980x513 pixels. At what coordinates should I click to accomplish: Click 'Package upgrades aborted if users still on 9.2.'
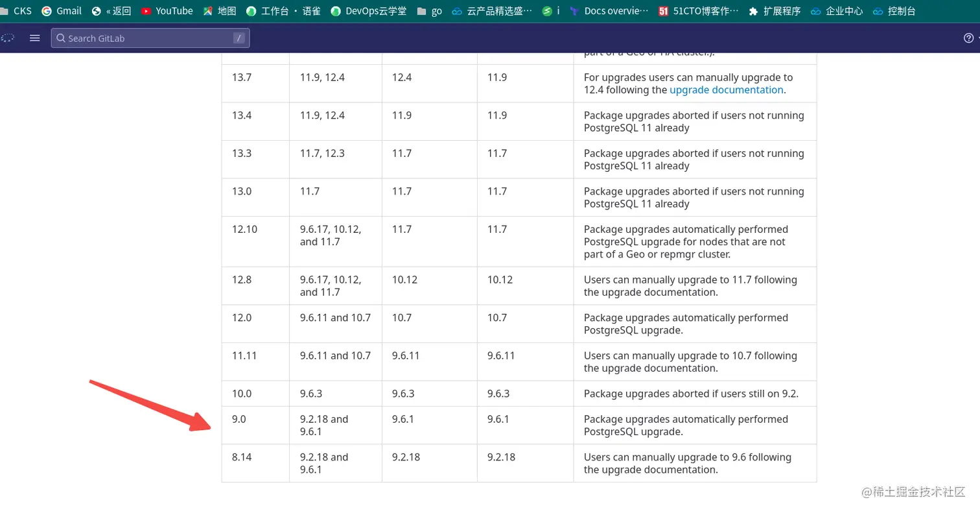(x=691, y=394)
